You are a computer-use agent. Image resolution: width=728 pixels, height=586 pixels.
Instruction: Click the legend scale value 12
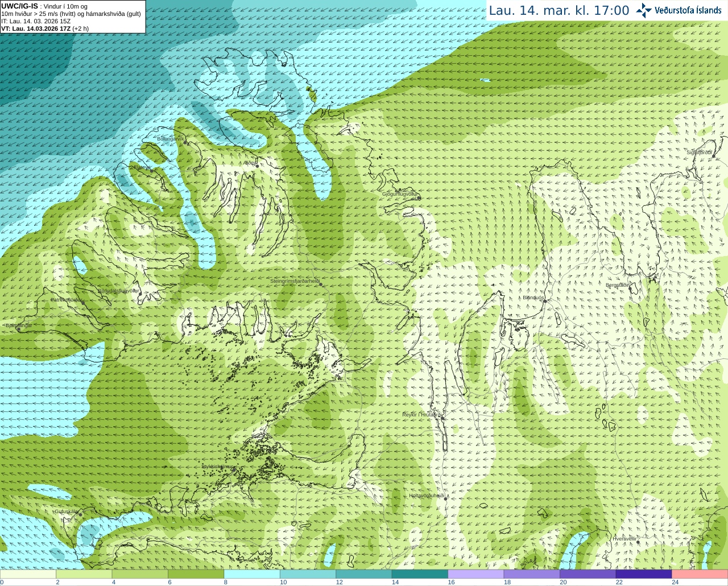tap(339, 582)
